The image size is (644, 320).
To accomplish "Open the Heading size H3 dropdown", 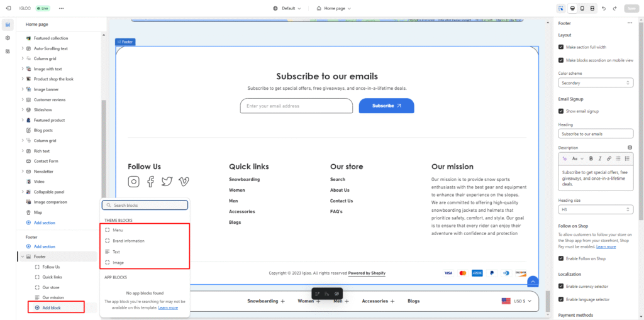I will click(x=595, y=209).
